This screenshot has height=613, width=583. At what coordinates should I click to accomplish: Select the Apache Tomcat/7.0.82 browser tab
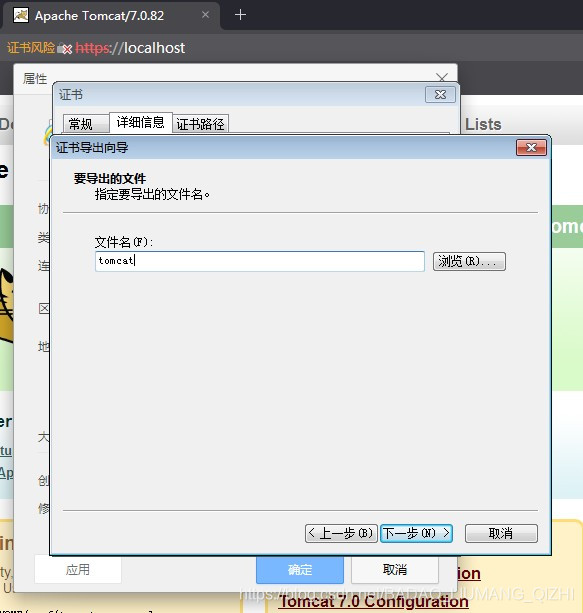pyautogui.click(x=111, y=16)
